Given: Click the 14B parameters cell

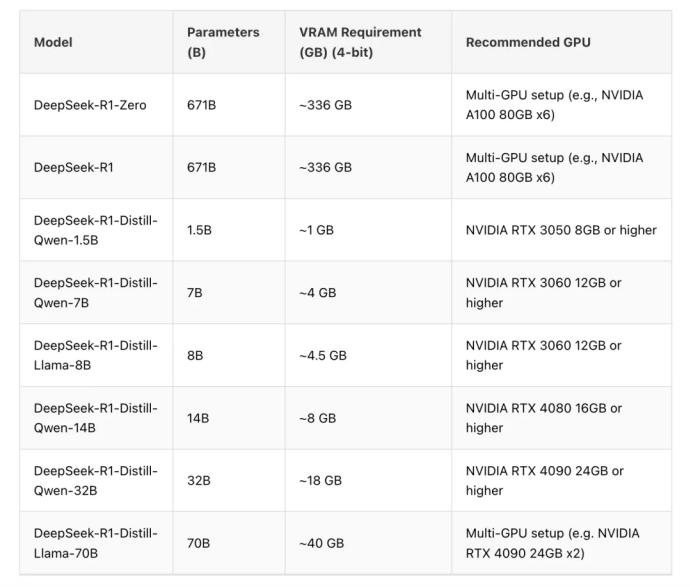Looking at the screenshot, I should pos(229,418).
